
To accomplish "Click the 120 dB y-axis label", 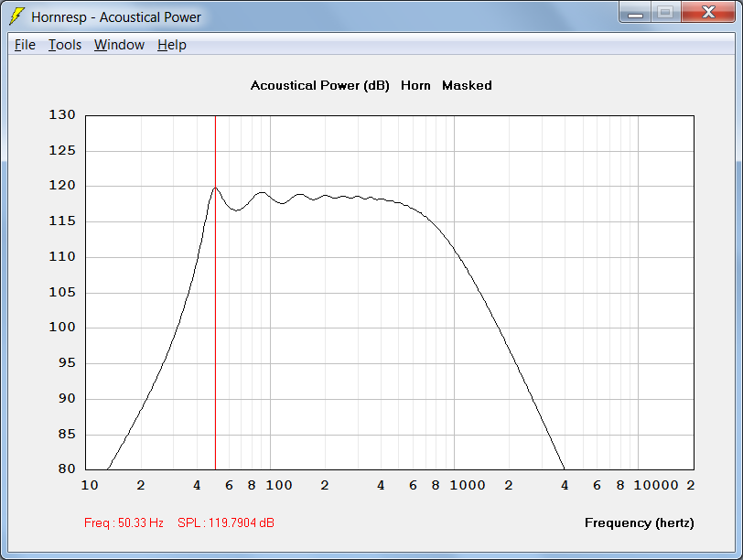I will [x=62, y=185].
